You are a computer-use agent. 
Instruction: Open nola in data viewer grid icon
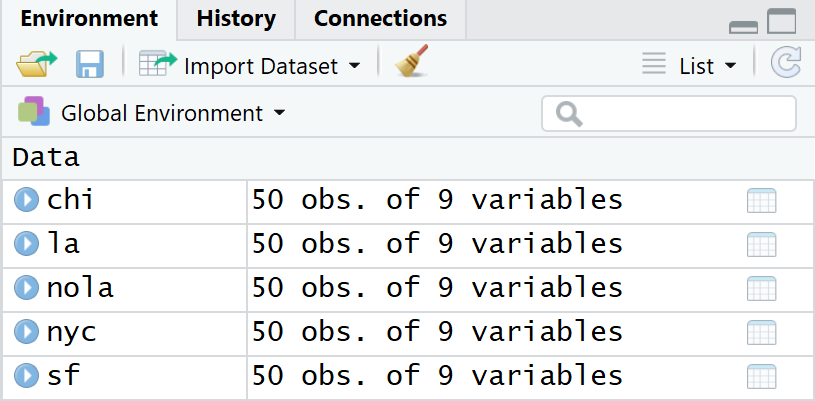click(761, 289)
